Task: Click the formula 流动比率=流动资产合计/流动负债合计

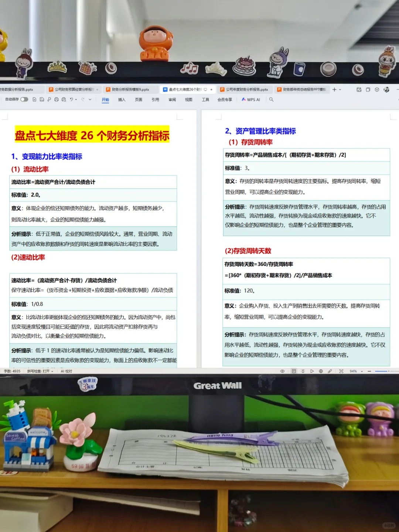Action: pos(53,182)
